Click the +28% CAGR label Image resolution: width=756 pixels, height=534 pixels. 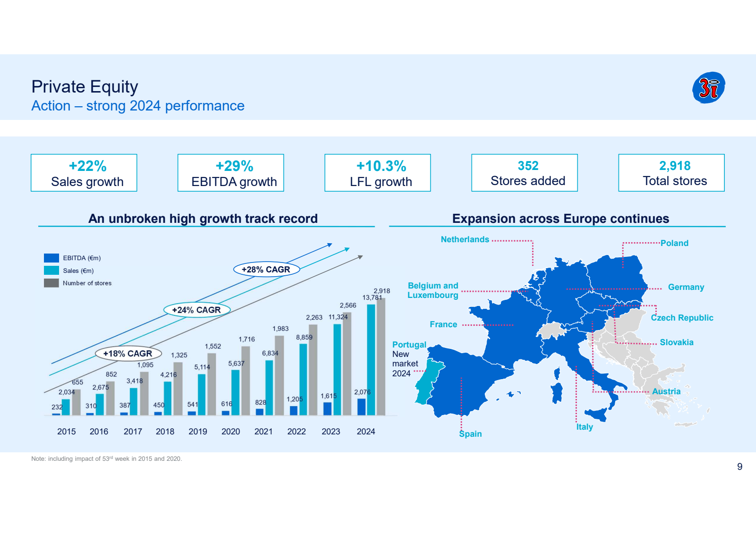tap(266, 270)
